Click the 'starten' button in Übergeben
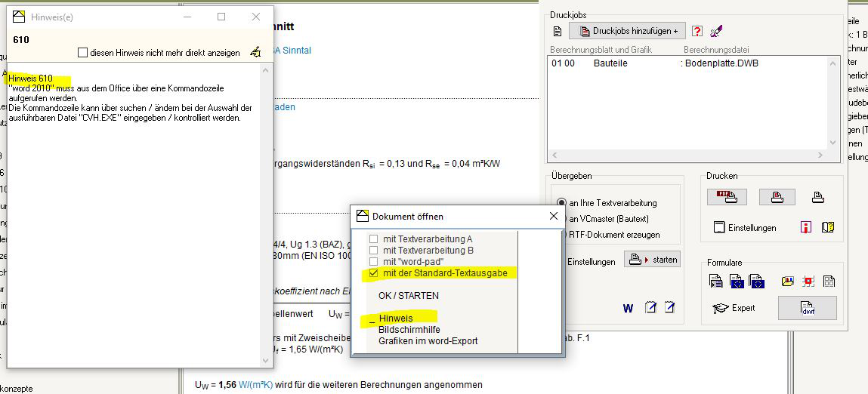 [x=651, y=259]
